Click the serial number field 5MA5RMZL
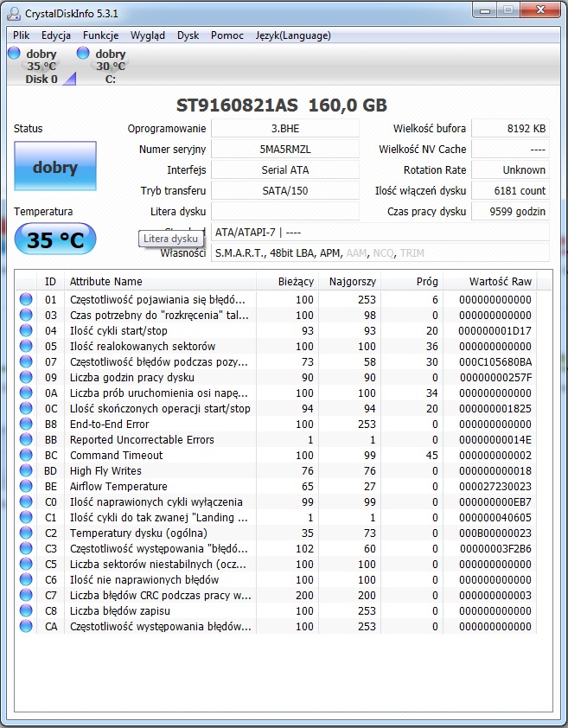The height and width of the screenshot is (728, 568). pos(285,149)
